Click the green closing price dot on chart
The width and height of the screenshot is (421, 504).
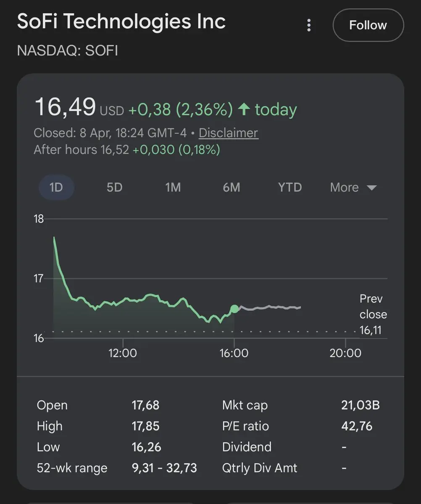click(x=234, y=309)
